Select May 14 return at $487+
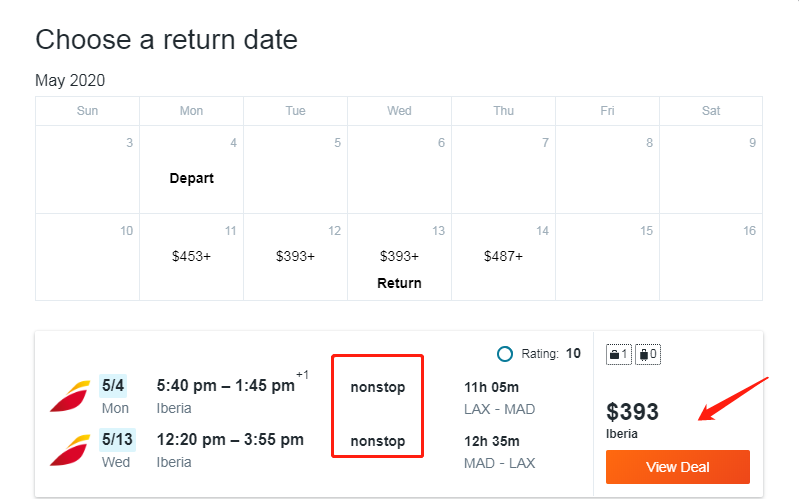The width and height of the screenshot is (799, 499). pyautogui.click(x=503, y=256)
